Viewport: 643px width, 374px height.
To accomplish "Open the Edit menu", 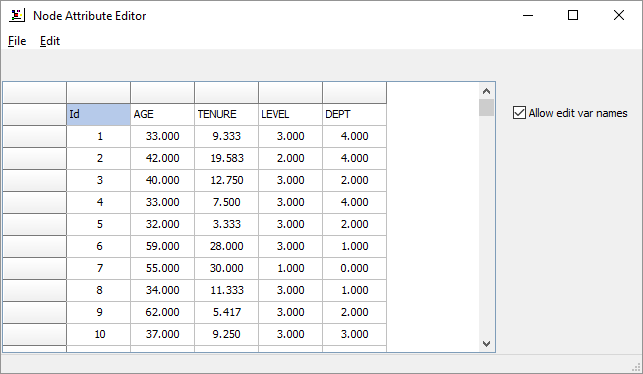I will [x=50, y=41].
